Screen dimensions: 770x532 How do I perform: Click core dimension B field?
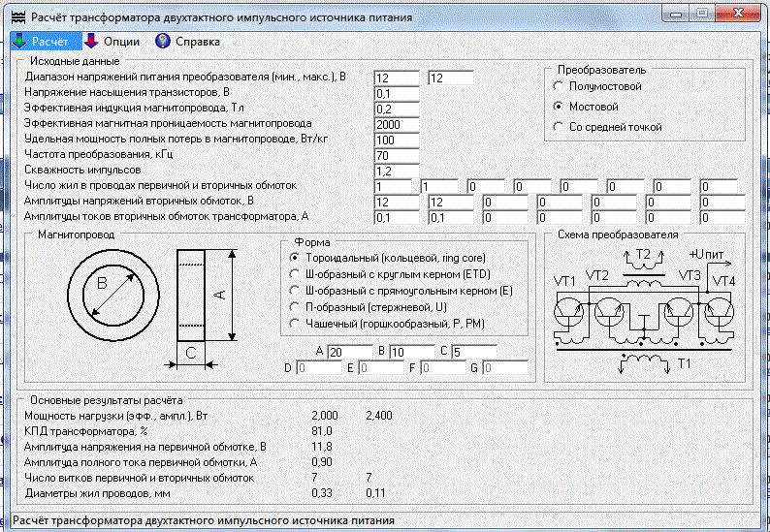tap(412, 352)
